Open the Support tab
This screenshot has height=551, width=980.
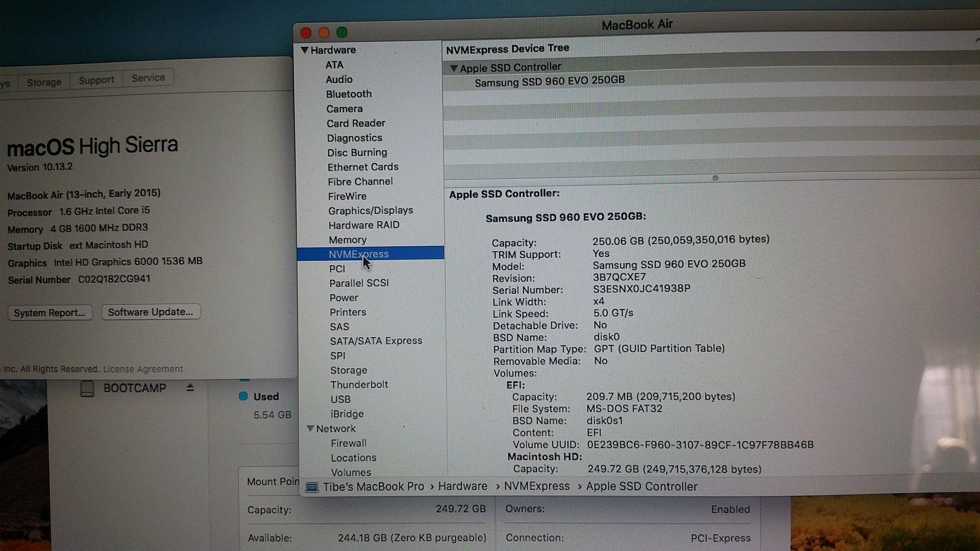(96, 80)
